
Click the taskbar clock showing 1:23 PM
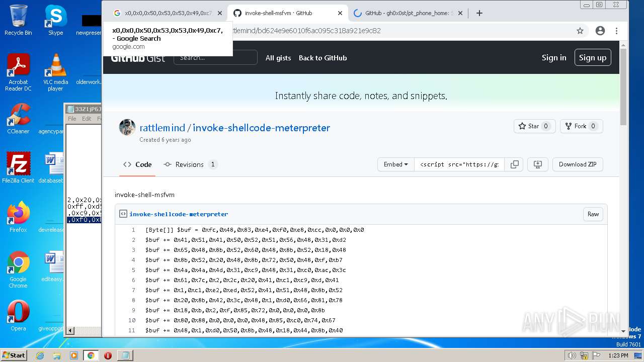(x=617, y=355)
